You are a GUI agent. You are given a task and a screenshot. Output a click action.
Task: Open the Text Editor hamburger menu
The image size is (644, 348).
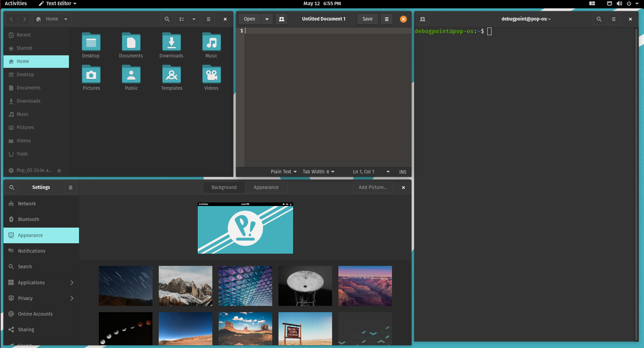(387, 19)
